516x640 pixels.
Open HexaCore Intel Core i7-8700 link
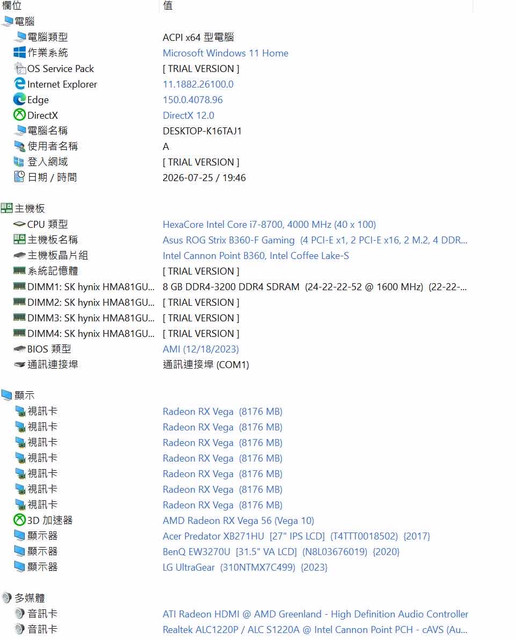269,224
